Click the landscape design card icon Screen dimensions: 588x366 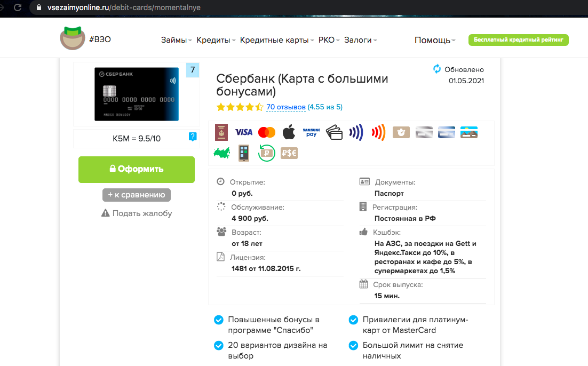click(x=469, y=132)
